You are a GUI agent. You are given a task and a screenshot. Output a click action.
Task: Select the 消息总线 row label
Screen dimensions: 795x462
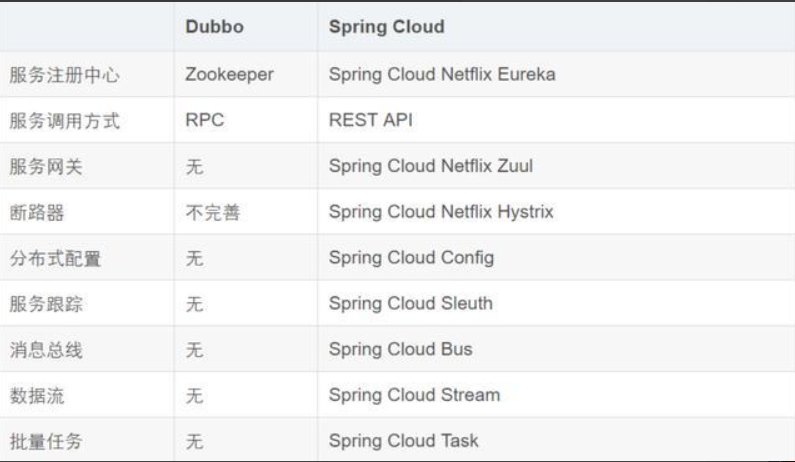tap(60, 349)
